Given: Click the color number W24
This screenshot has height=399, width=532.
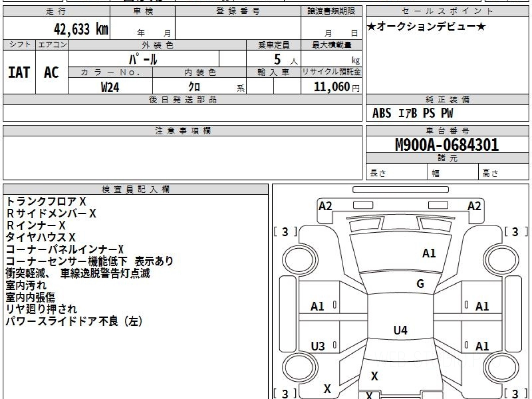Looking at the screenshot, I should pyautogui.click(x=110, y=87).
